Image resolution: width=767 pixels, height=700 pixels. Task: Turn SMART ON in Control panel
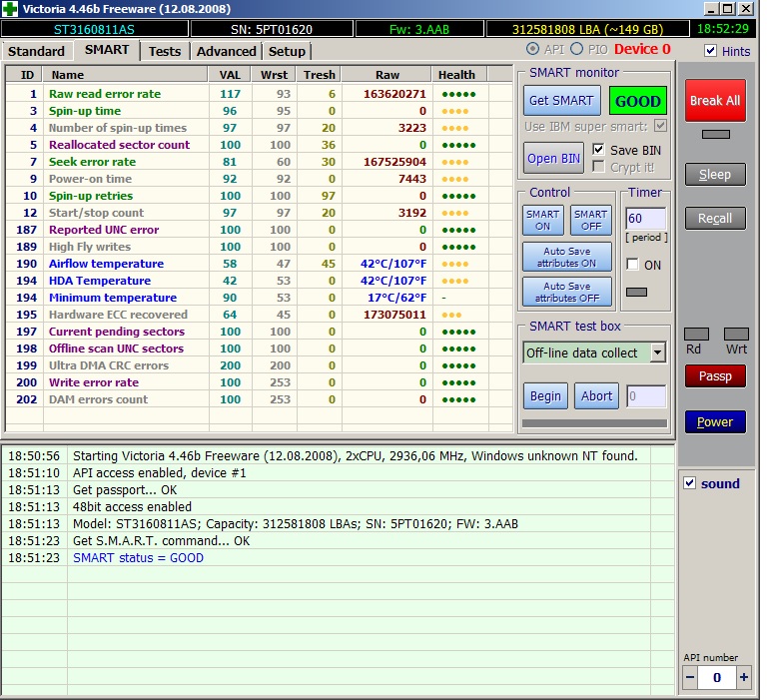pos(542,220)
